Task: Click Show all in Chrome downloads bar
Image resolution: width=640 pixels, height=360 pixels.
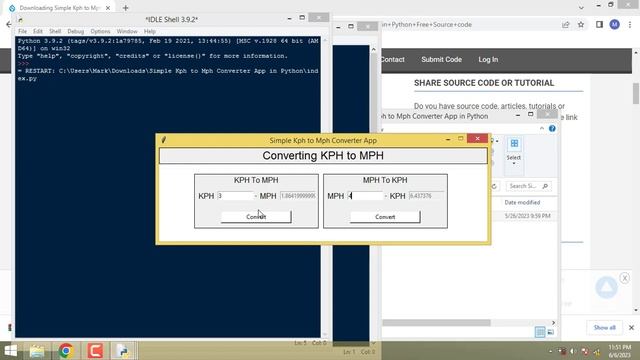Action: point(604,327)
